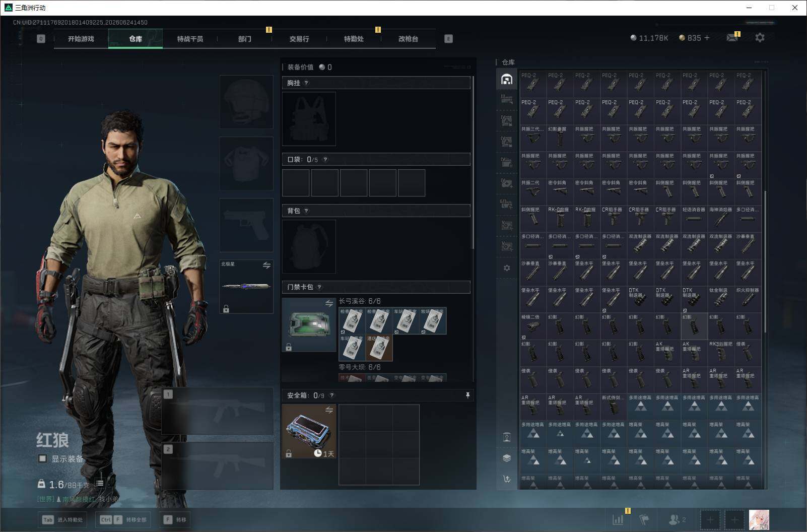Click primary weapon slot 2
The image size is (807, 532).
coord(218,466)
